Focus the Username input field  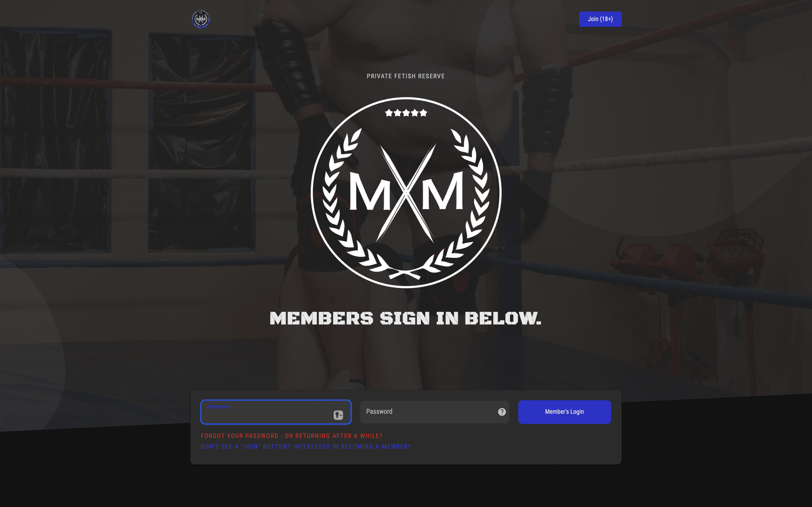[276, 412]
